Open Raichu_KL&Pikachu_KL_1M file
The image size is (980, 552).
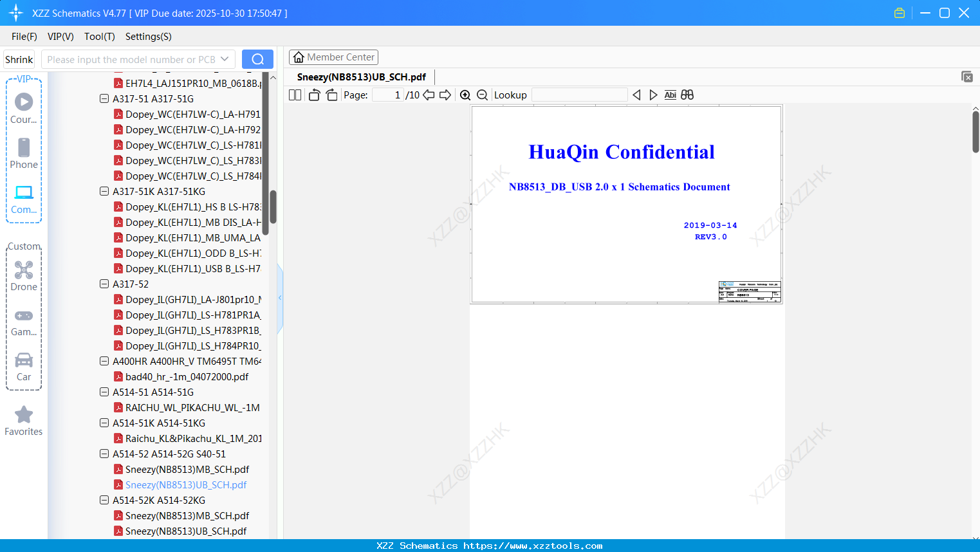coord(187,439)
